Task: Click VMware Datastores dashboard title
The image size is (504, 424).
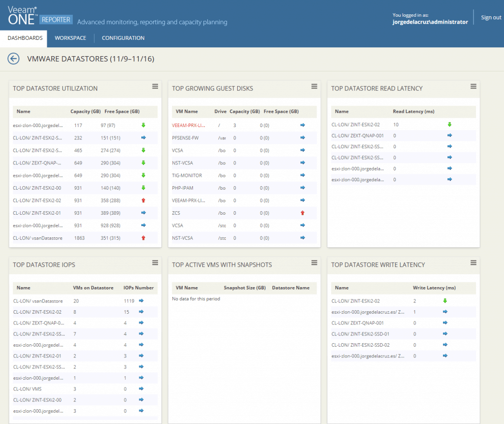Action: click(91, 59)
